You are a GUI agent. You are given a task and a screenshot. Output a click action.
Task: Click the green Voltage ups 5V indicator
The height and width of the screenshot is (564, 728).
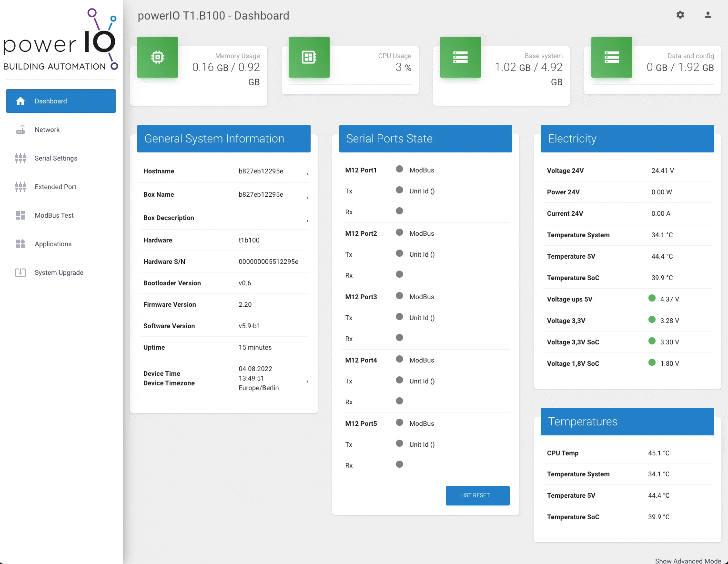pos(652,298)
